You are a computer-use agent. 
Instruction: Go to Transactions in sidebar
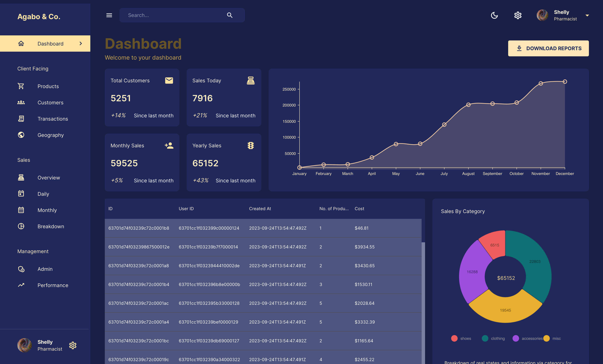tap(53, 119)
